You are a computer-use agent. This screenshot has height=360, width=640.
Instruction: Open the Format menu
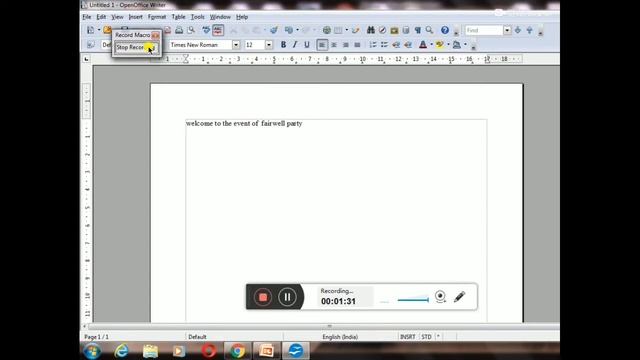157,17
